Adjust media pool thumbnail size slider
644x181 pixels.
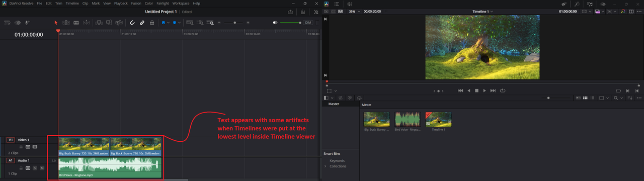(x=548, y=98)
